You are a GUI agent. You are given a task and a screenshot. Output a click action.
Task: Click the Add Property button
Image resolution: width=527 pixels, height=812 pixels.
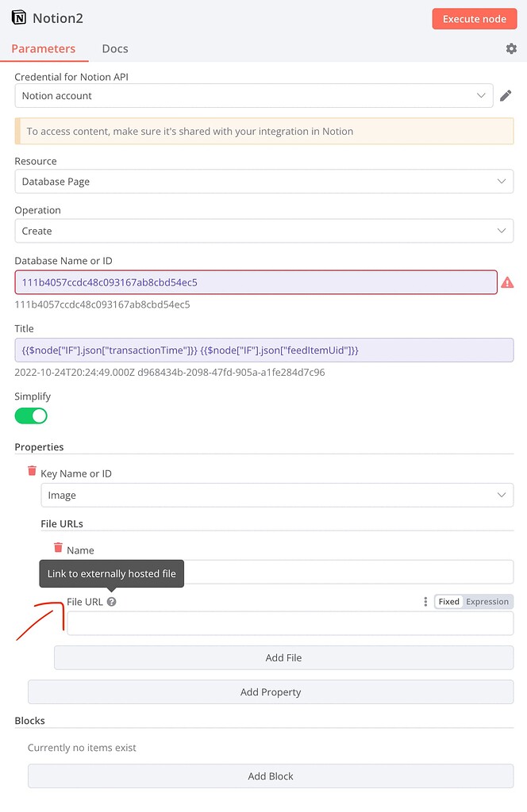pos(271,691)
